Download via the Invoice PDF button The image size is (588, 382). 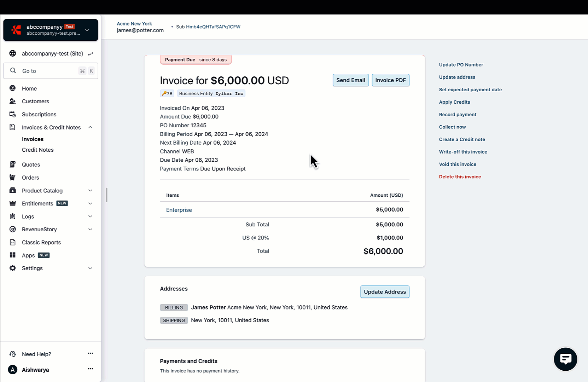tap(390, 80)
